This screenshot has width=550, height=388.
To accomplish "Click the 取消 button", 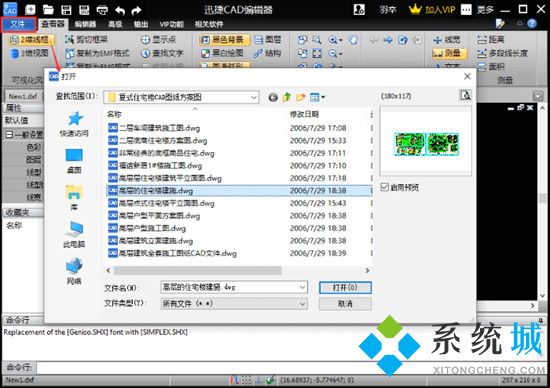I will [x=345, y=304].
